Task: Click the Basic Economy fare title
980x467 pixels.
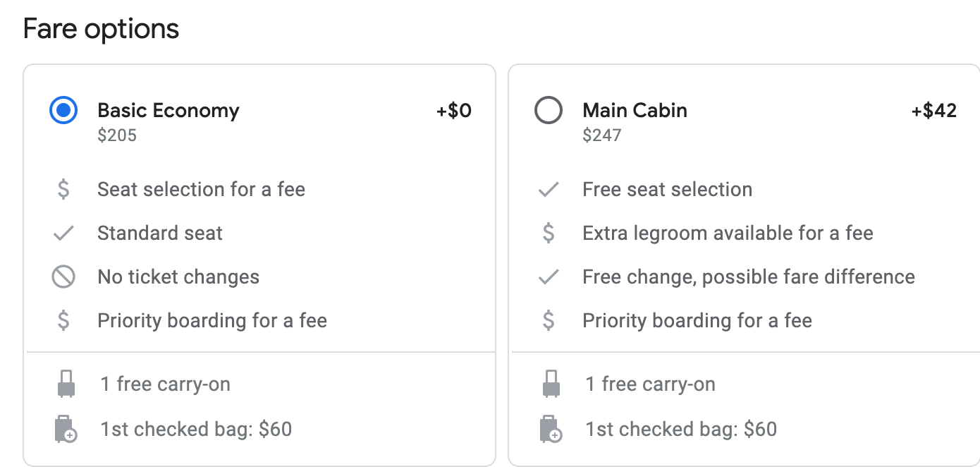Action: (x=169, y=111)
